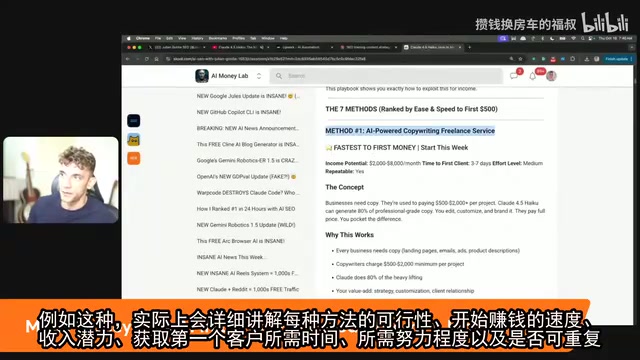Click the dark blue community icon in sidebar

click(133, 121)
